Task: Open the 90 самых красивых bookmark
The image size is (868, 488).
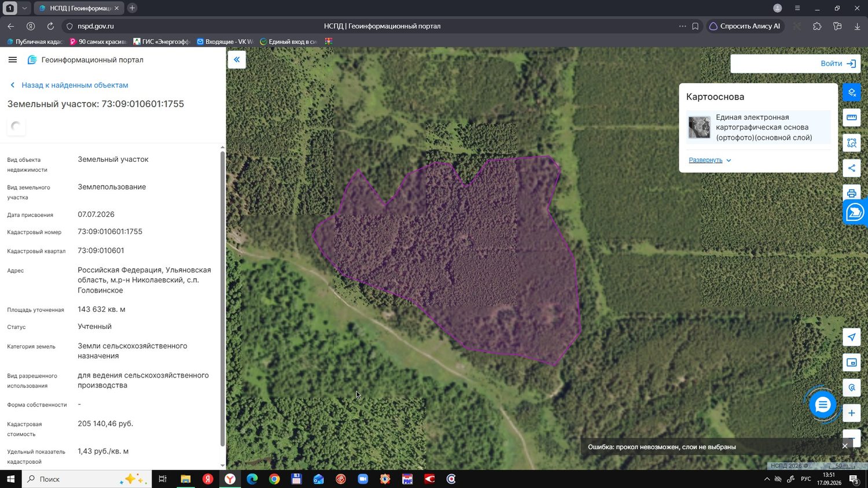Action: click(x=98, y=42)
